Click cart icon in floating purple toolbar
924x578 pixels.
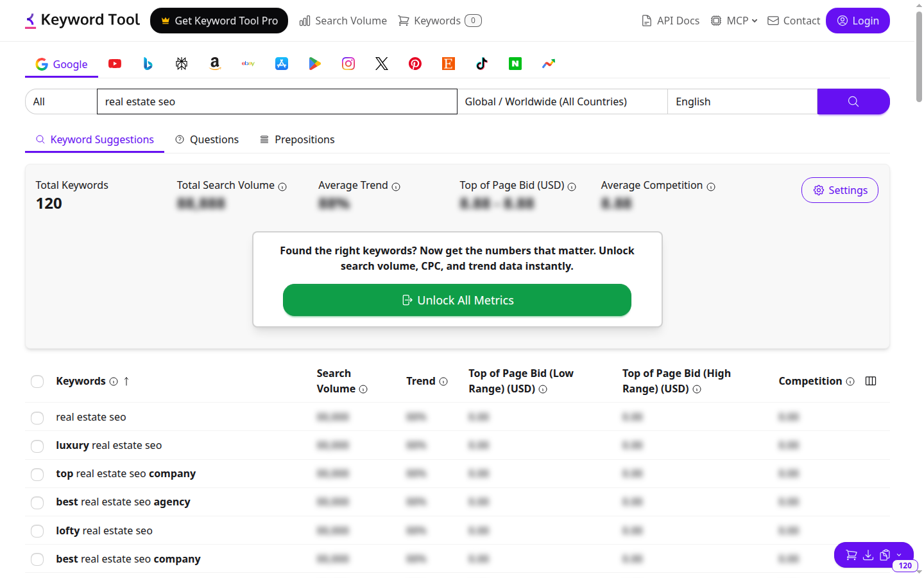851,555
